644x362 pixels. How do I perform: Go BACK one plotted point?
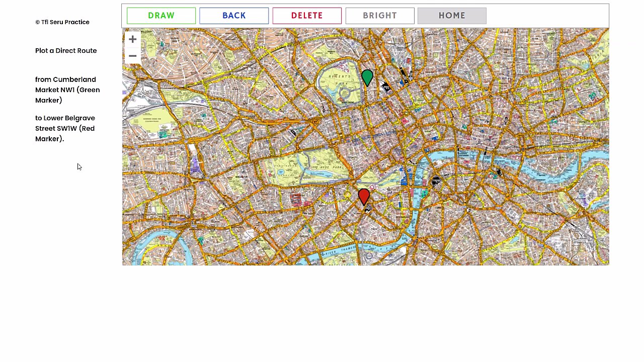coord(234,16)
